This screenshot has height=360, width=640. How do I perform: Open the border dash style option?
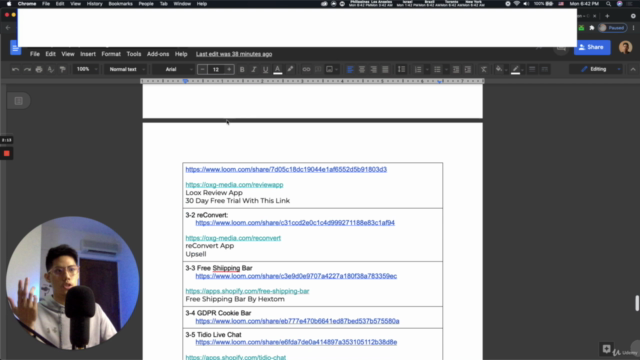544,69
